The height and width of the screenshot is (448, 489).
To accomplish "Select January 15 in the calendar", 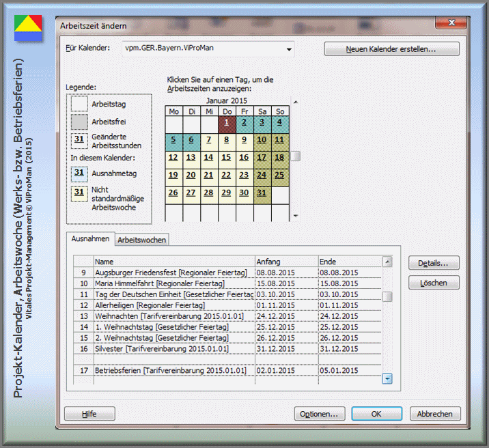I will 226,157.
